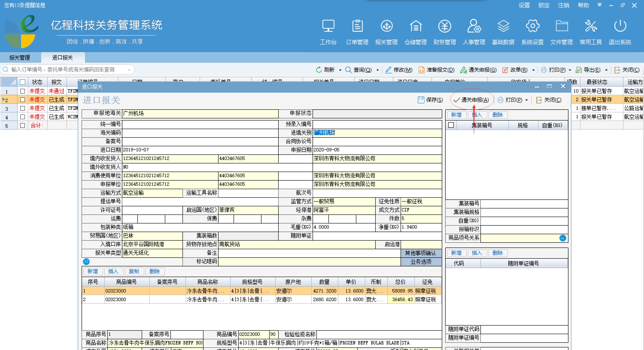Click 注销 in the top menu bar
The width and height of the screenshot is (644, 350).
pyautogui.click(x=563, y=5)
